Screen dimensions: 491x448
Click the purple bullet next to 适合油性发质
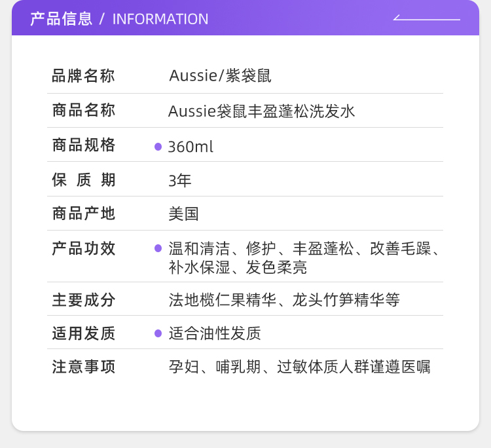pos(158,333)
